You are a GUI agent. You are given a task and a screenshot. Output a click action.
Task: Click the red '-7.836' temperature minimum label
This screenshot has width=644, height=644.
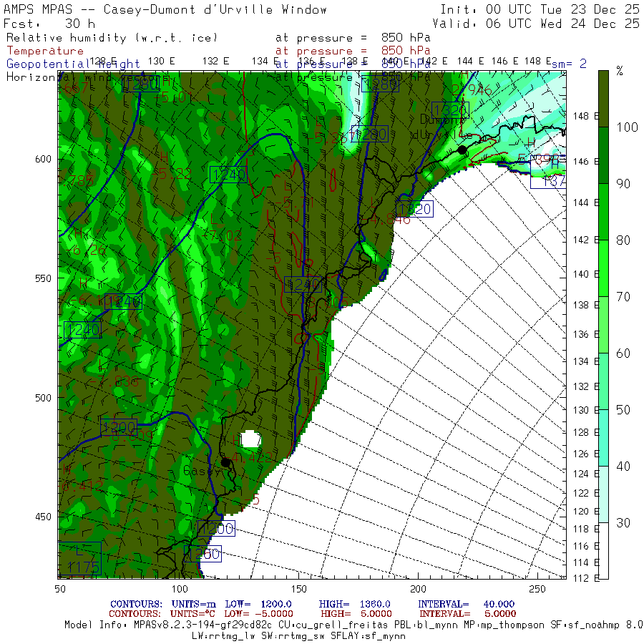point(114,381)
